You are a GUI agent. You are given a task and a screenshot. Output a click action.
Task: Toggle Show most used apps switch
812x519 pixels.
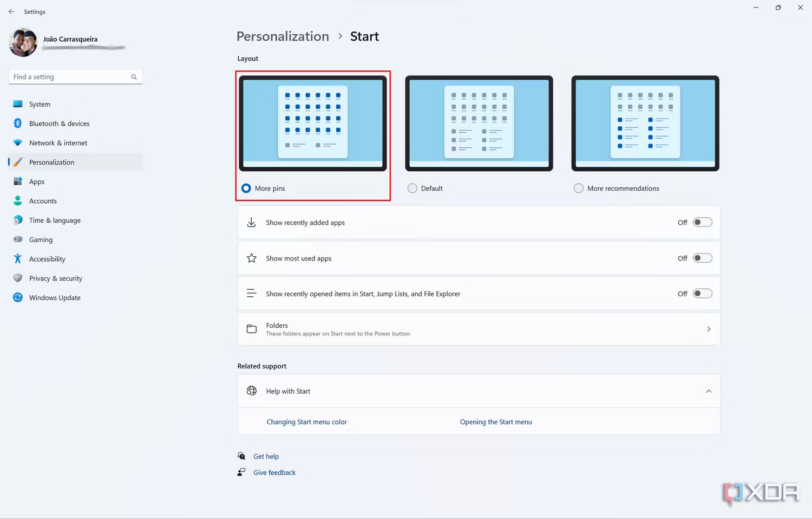(x=703, y=258)
